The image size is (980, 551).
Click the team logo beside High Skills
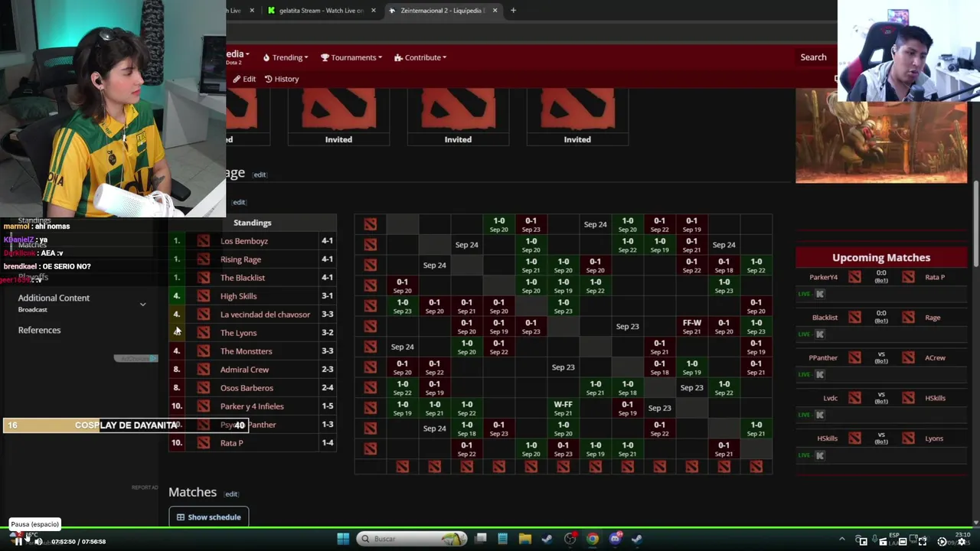click(203, 296)
